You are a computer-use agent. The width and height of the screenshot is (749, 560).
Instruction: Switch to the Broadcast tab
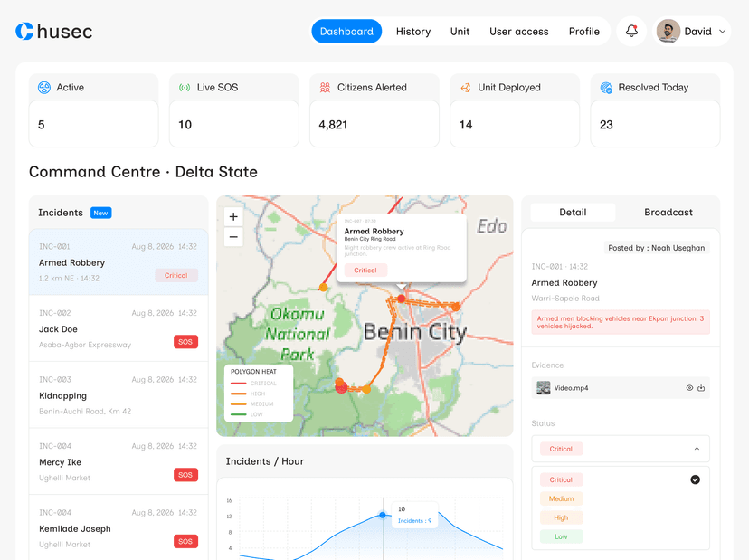[x=668, y=213]
